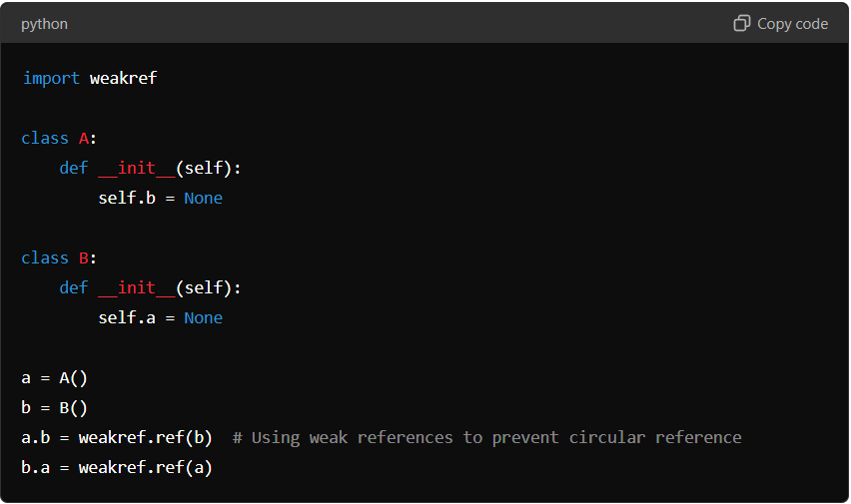Screen dimensions: 851x504
Task: Click the def keyword in class B
Action: [73, 288]
